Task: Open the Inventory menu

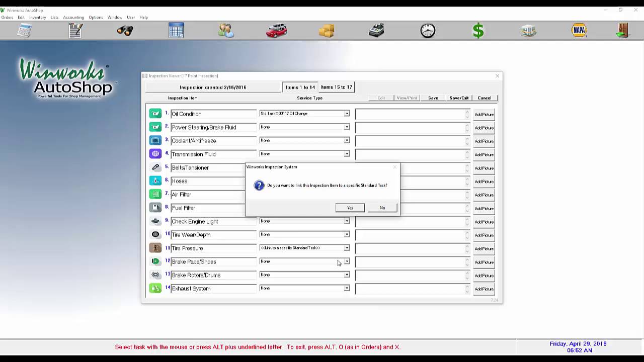Action: tap(38, 18)
